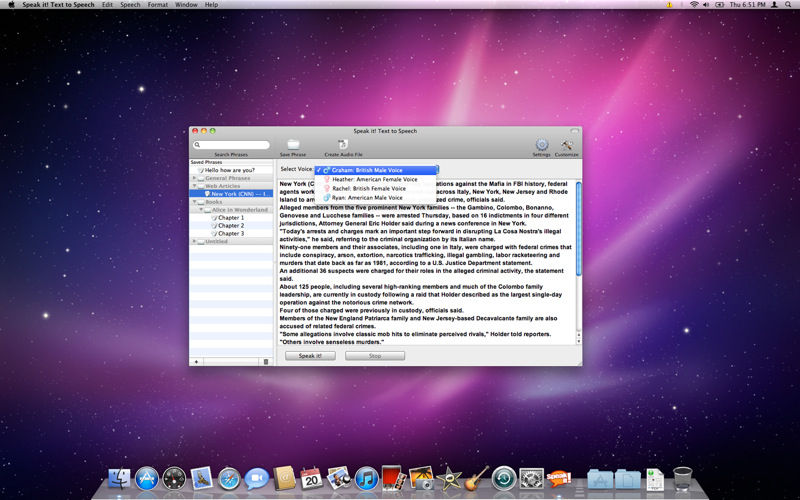Click the scroll down arrow of text area

pyautogui.click(x=579, y=341)
